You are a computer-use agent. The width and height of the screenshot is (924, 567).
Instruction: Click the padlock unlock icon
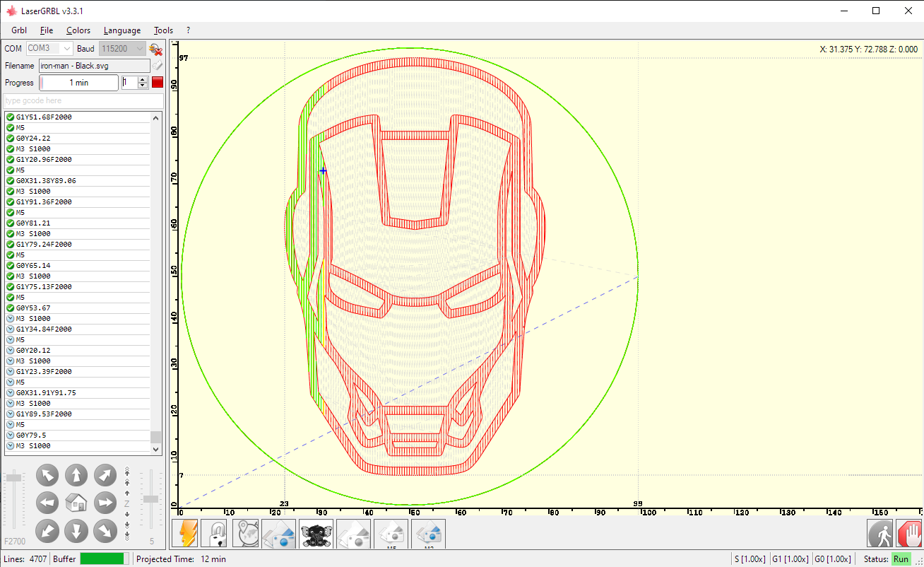click(215, 534)
